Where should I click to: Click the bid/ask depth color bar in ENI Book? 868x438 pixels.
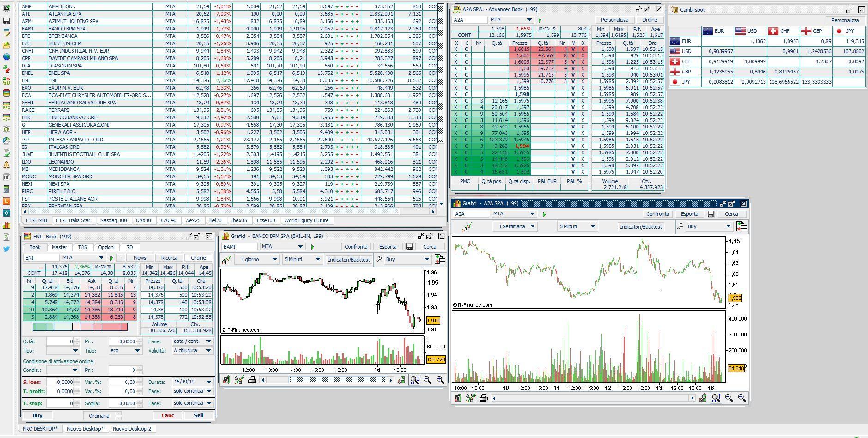tap(80, 327)
